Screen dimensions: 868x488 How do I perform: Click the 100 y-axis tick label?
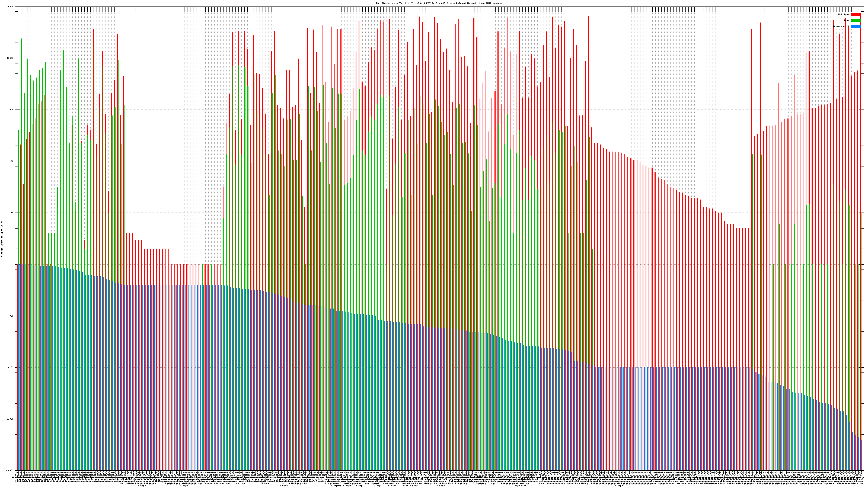(x=12, y=161)
